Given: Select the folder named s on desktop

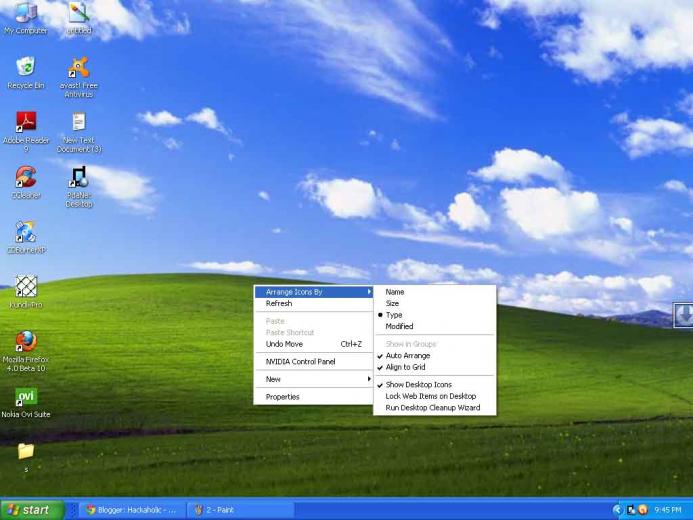Looking at the screenshot, I should coord(26,457).
